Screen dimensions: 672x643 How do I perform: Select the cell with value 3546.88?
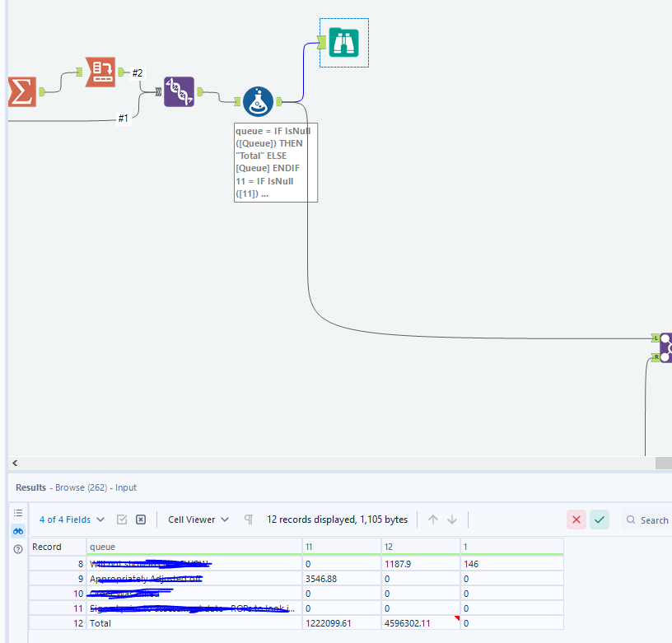pyautogui.click(x=342, y=579)
